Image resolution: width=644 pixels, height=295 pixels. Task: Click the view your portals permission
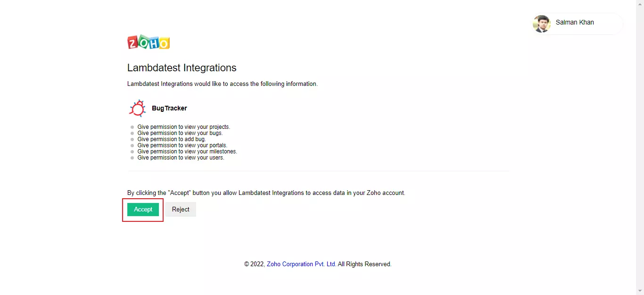coord(182,145)
